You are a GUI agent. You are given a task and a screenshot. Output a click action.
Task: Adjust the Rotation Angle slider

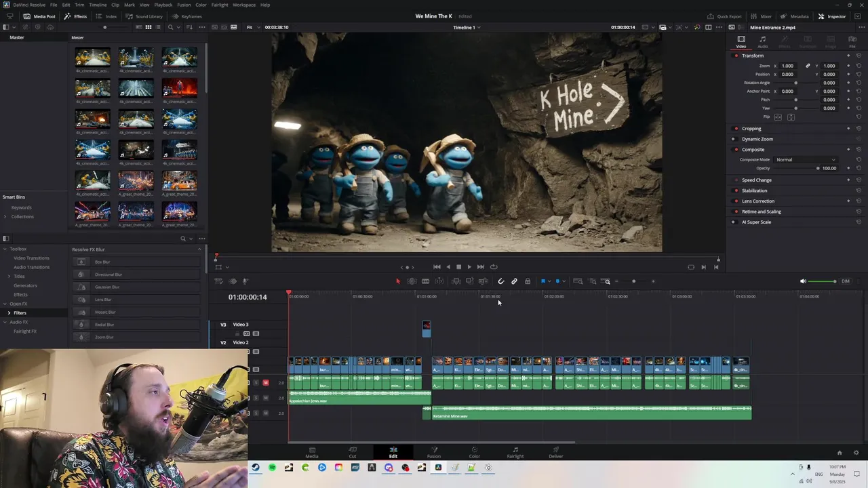point(795,83)
